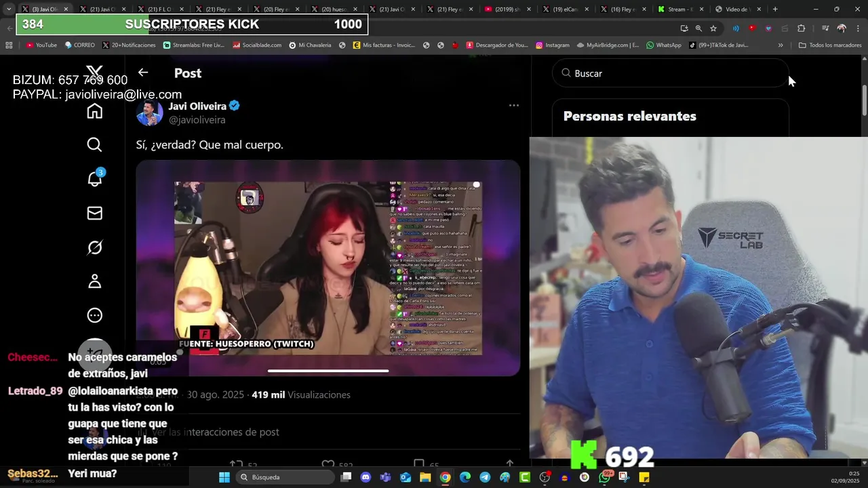
Task: Toggle the bookmark star in address bar
Action: pyautogui.click(x=713, y=28)
